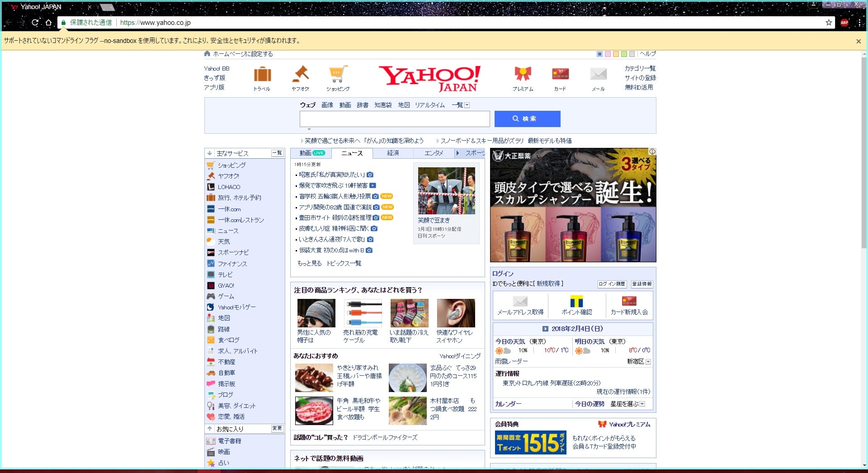Viewport: 868px width, 473px height.
Task: Click the web search input field
Action: [395, 119]
